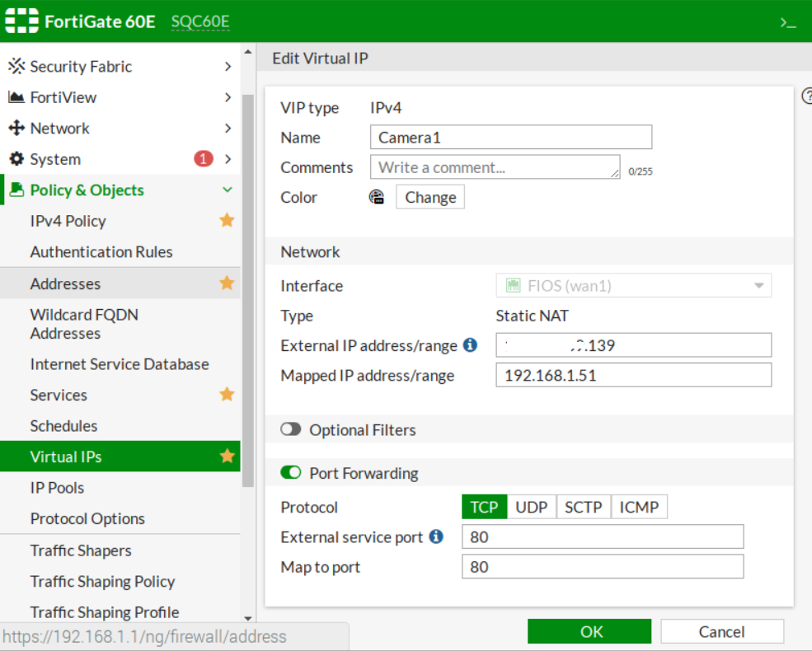The image size is (812, 651).
Task: Open Schedules page
Action: [63, 426]
